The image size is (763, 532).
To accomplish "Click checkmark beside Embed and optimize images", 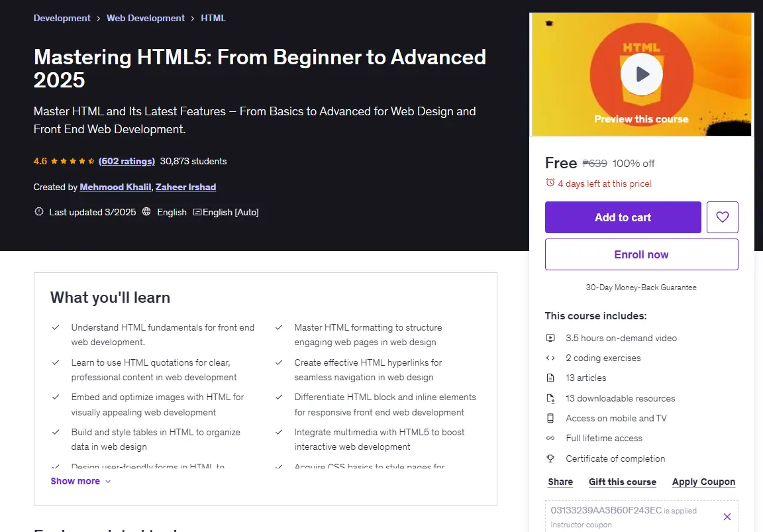I will point(56,397).
